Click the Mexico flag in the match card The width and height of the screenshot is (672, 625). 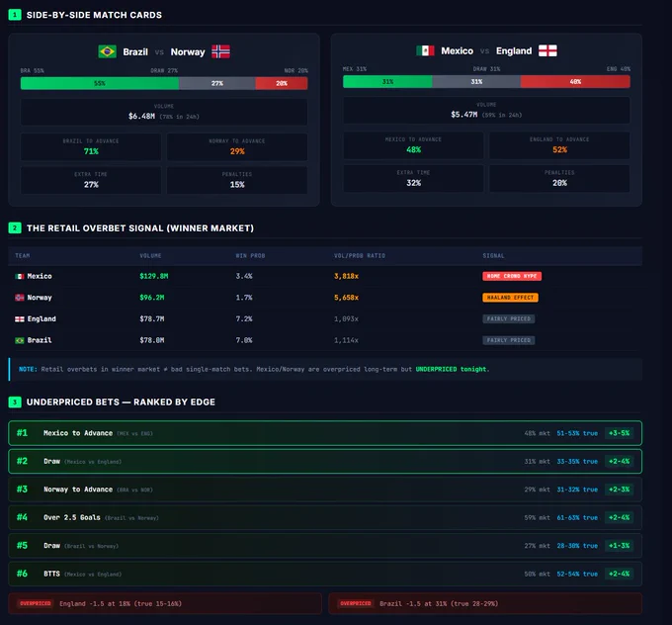(x=425, y=50)
